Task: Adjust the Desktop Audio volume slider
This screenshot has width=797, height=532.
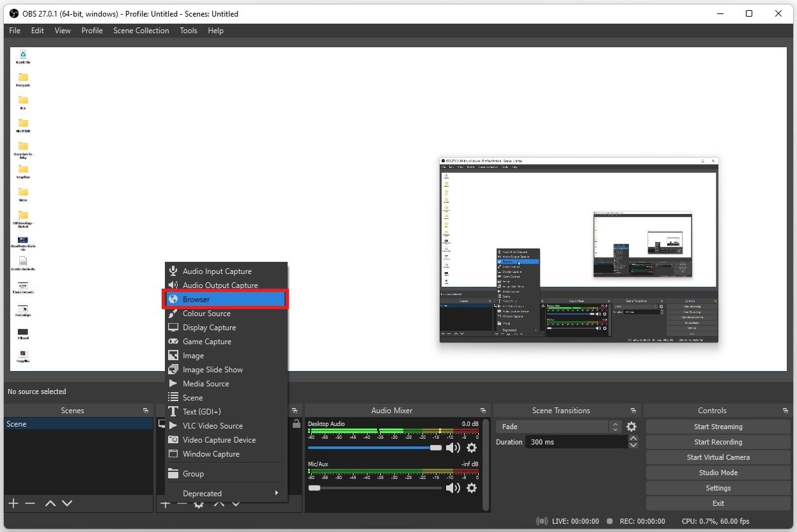Action: coord(436,448)
